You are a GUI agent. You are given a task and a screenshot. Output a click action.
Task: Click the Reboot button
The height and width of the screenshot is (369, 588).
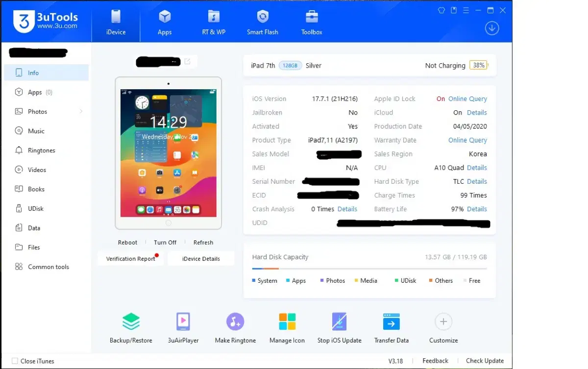[x=127, y=243]
